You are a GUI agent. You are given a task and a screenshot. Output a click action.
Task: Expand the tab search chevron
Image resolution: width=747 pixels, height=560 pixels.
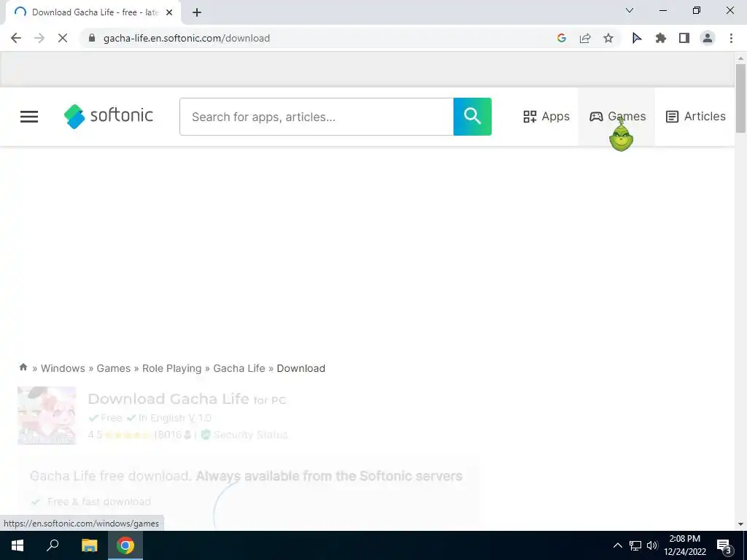(x=630, y=10)
